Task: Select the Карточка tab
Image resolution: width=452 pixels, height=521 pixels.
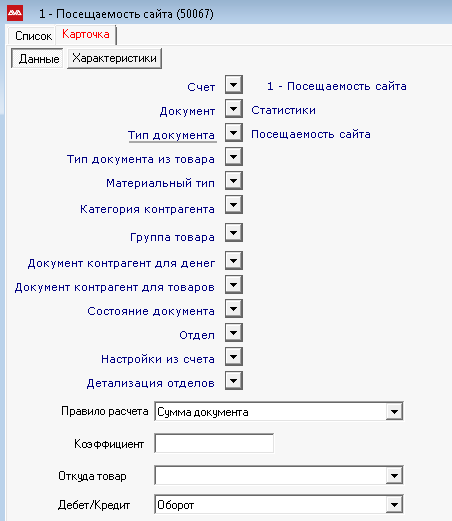Action: click(x=86, y=34)
